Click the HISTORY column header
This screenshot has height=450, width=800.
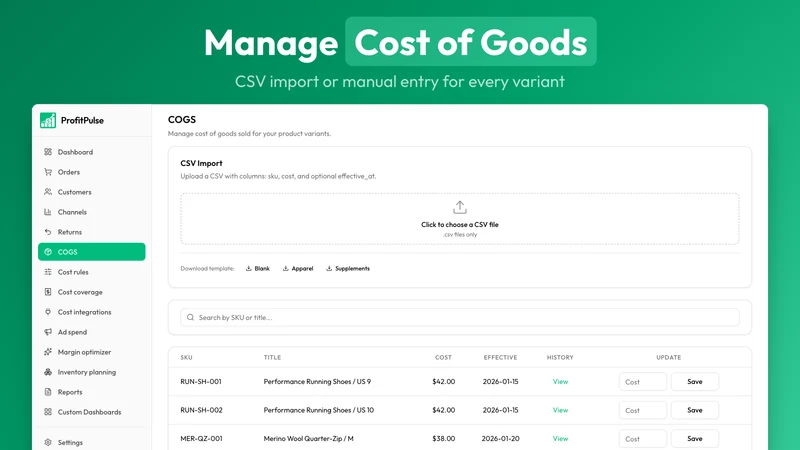(560, 358)
